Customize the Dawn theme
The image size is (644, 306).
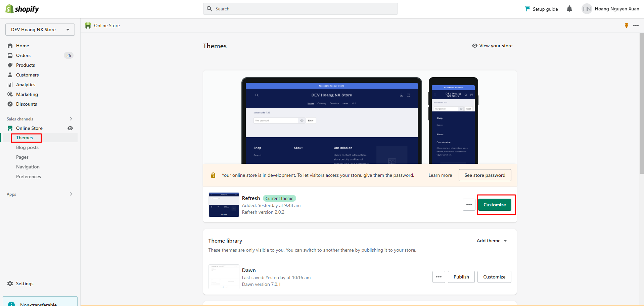coord(494,277)
